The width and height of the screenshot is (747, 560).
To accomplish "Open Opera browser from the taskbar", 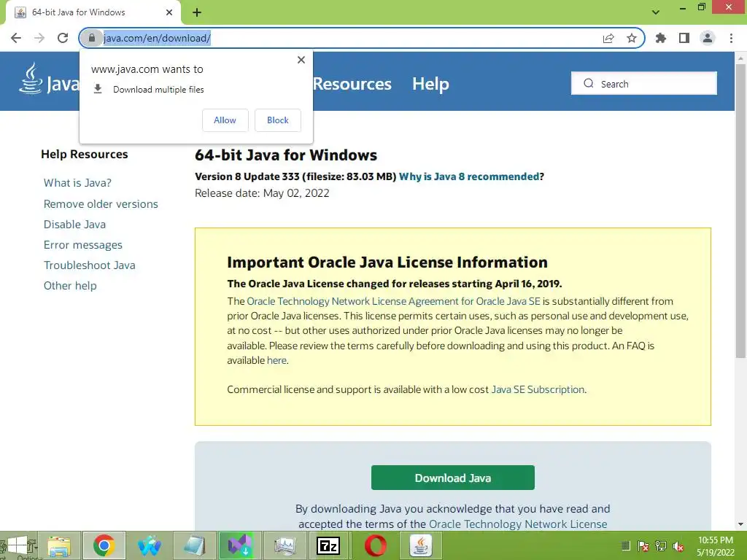I will click(375, 545).
